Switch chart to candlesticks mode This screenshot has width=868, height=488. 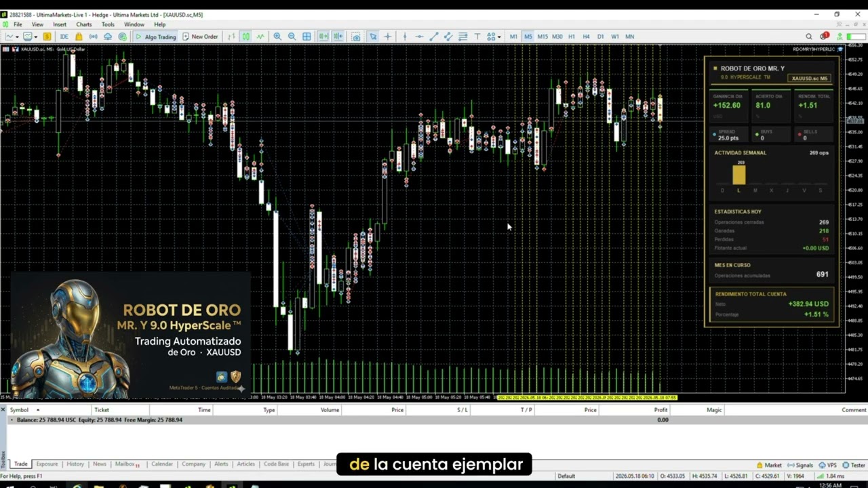(245, 37)
